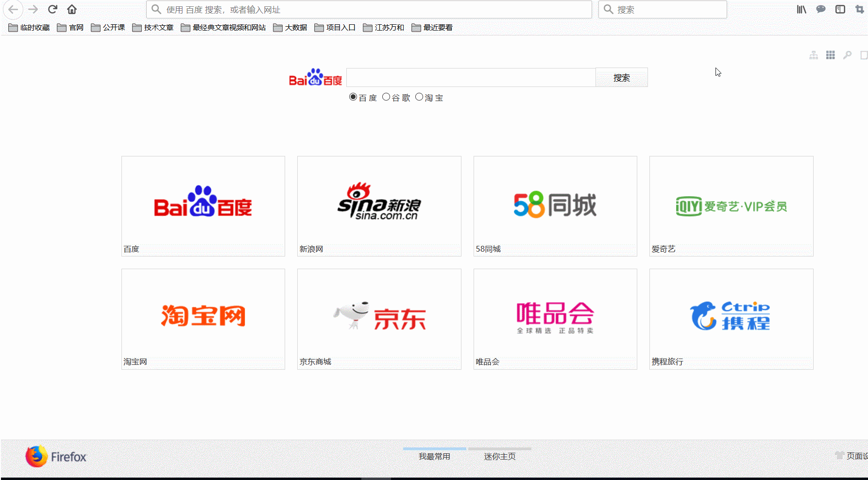Open the 江苏万和 bookmark folder
868x480 pixels.
(x=384, y=28)
